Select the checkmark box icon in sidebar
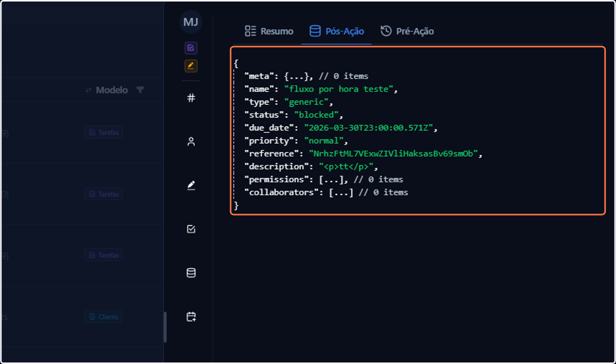The width and height of the screenshot is (616, 364). (191, 229)
